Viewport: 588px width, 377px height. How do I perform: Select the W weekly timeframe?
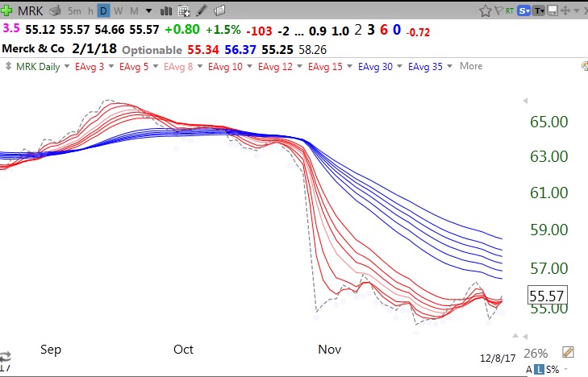119,10
